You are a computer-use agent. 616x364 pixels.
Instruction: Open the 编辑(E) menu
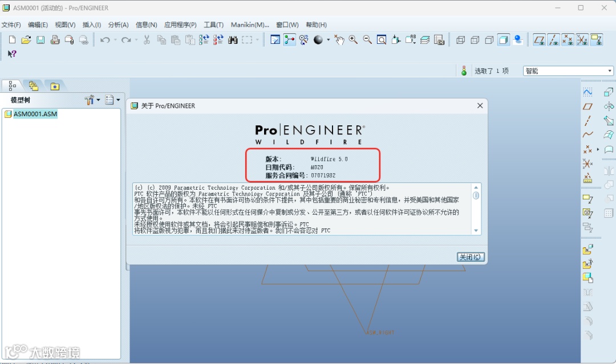[x=38, y=24]
